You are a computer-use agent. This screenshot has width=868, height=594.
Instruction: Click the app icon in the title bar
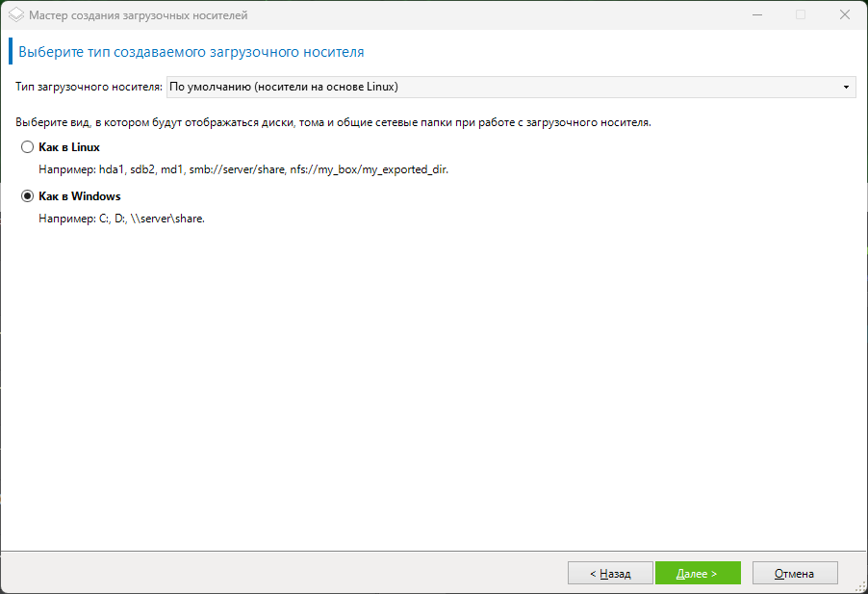click(15, 15)
